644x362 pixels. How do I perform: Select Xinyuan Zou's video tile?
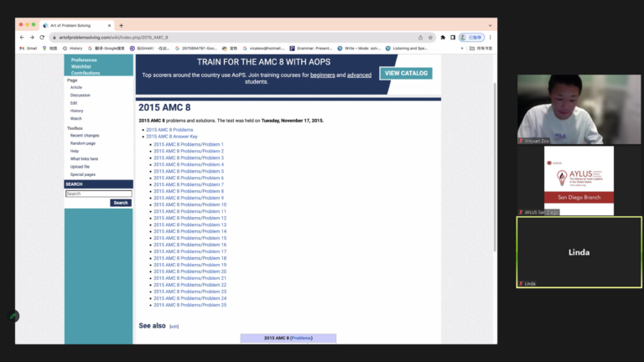(579, 109)
